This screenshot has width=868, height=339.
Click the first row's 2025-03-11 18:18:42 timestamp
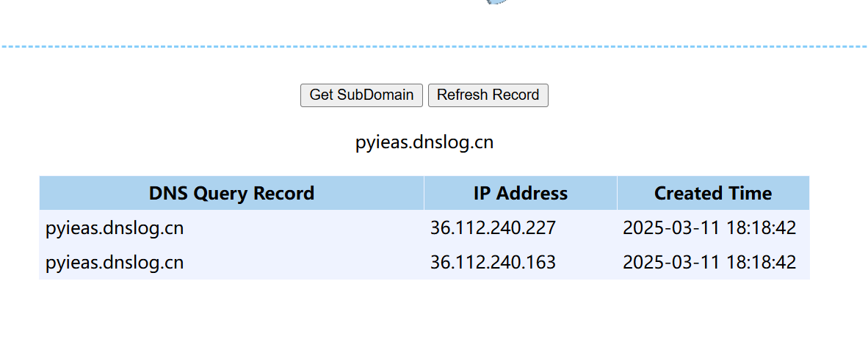(709, 228)
